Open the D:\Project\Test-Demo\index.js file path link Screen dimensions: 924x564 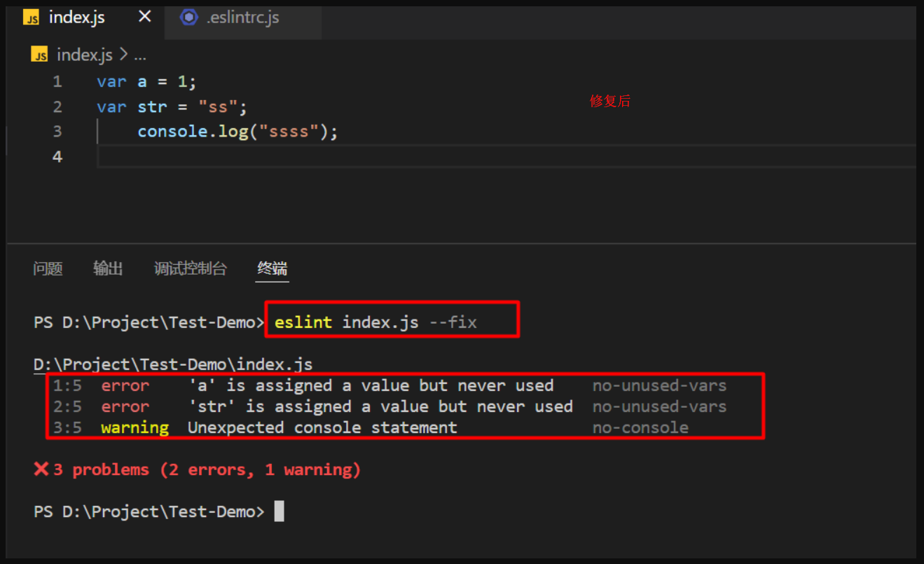coord(173,364)
